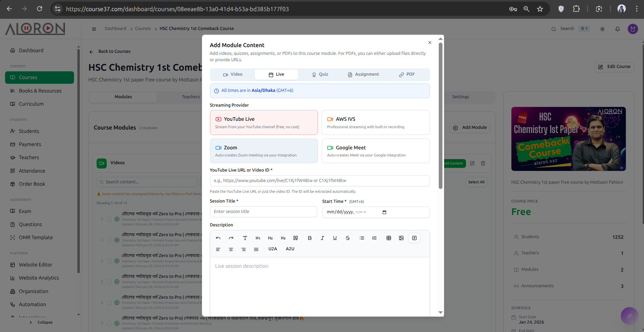Click the trash icon in Videos module
Viewport: 644px width, 332px height.
[483, 163]
